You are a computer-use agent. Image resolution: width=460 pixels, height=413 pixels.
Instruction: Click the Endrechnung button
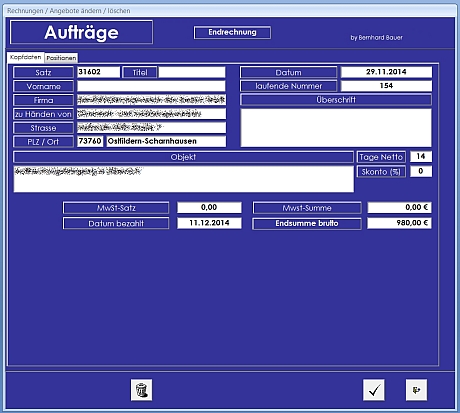[x=232, y=32]
